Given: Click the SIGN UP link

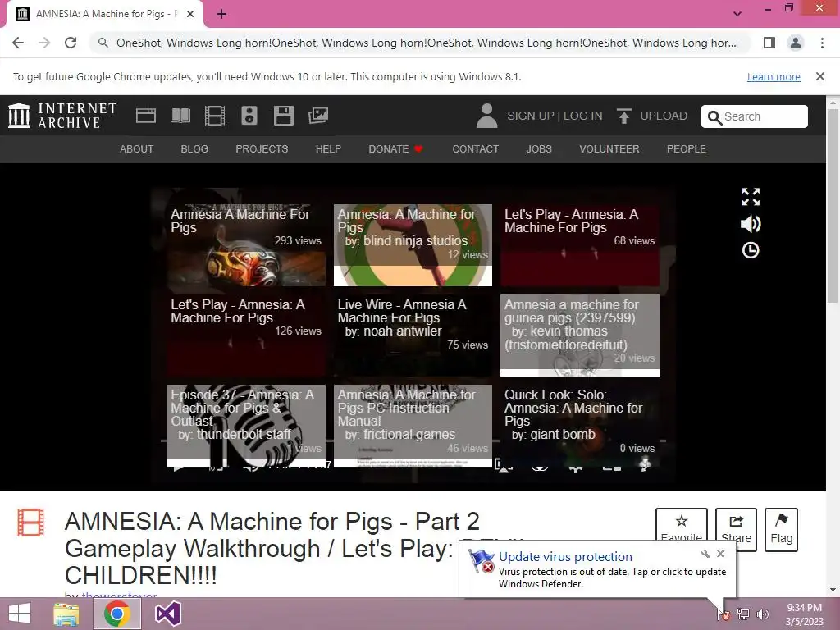Looking at the screenshot, I should coord(531,116).
